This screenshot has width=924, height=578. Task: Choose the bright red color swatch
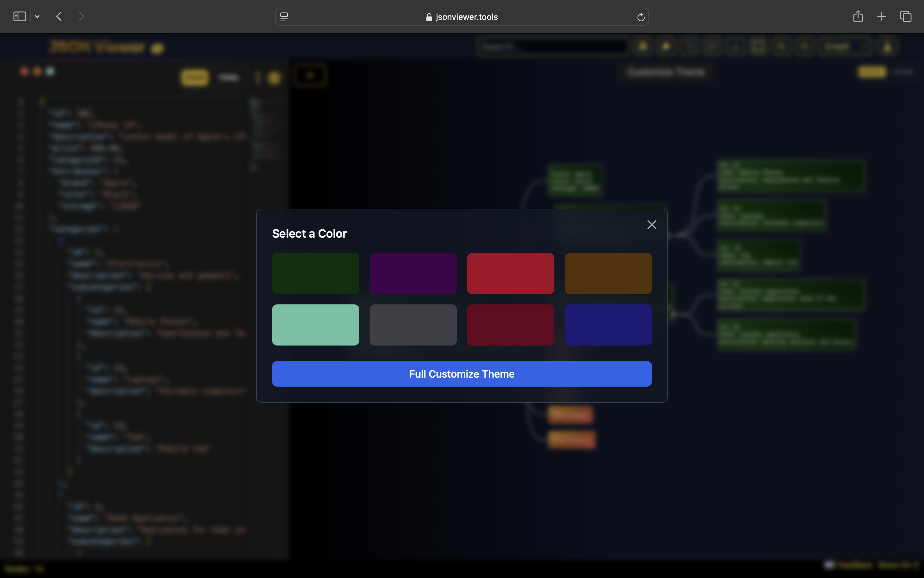(x=510, y=273)
